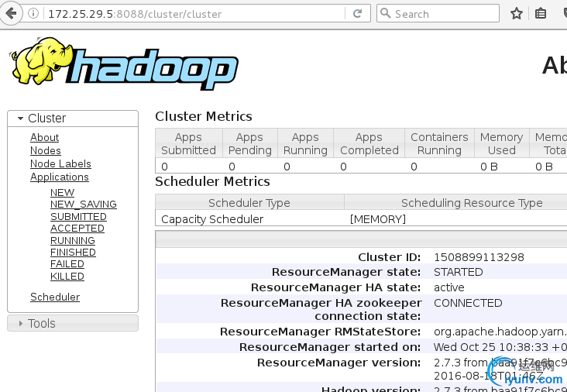
Task: Select the Cluster ID value 1508899113298
Action: click(479, 257)
